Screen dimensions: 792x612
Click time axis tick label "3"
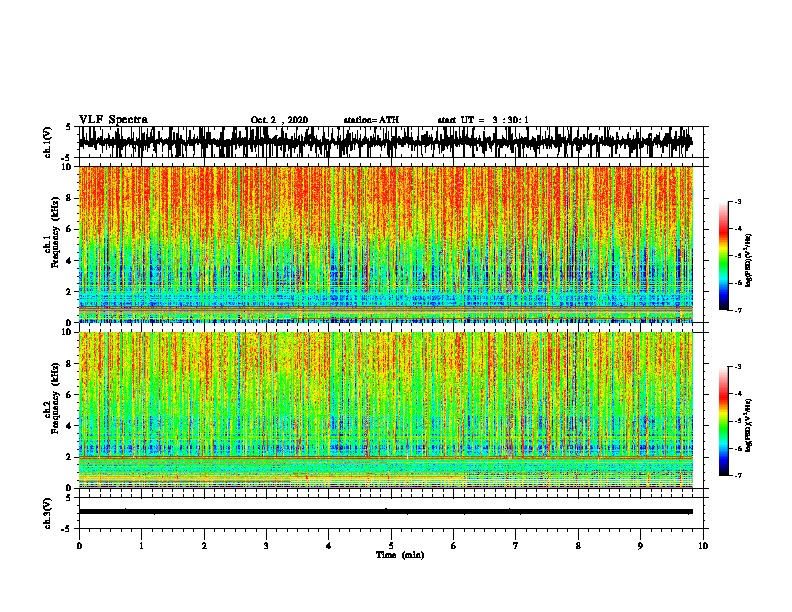coord(266,545)
